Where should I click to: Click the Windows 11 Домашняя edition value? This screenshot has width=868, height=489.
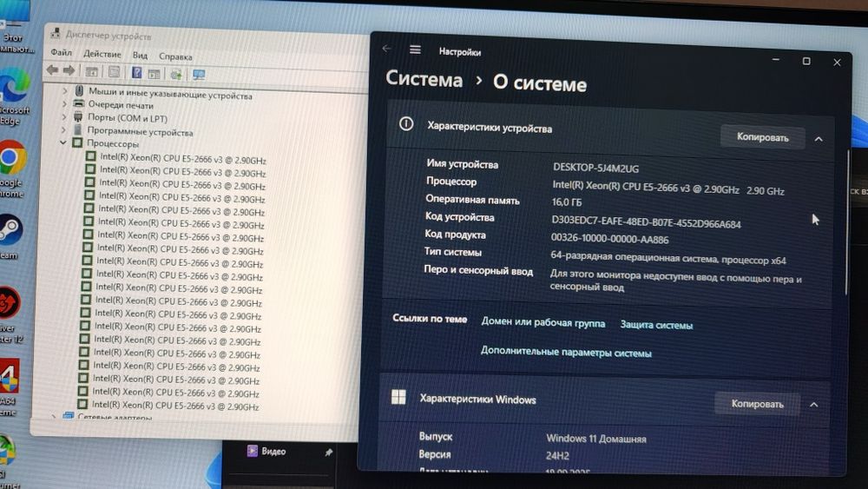point(596,439)
